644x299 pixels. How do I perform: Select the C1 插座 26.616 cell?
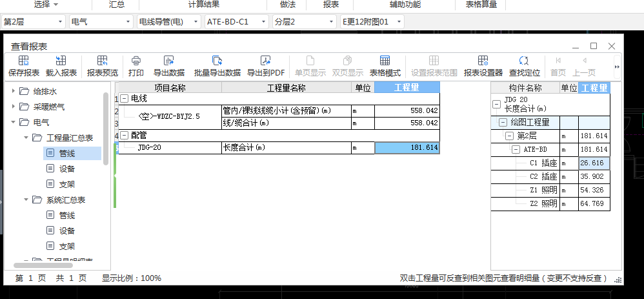(594, 163)
